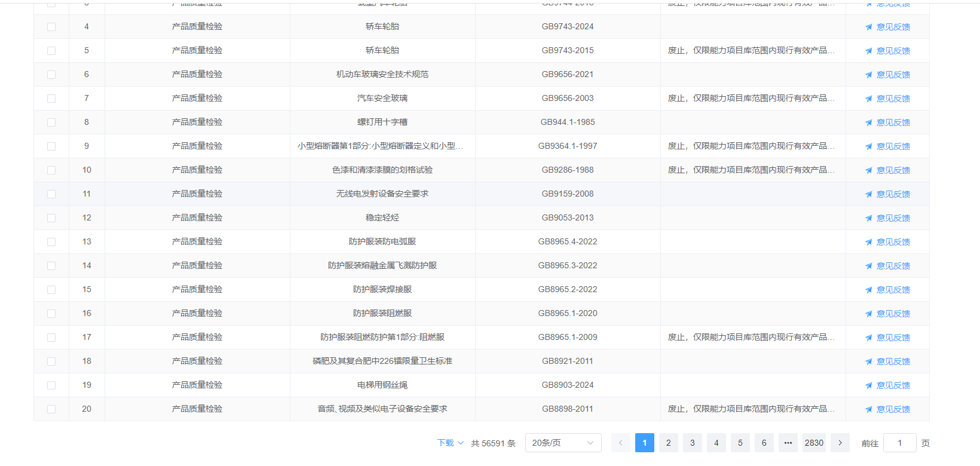Select checkbox of row 9
This screenshot has width=980, height=466.
(x=51, y=146)
